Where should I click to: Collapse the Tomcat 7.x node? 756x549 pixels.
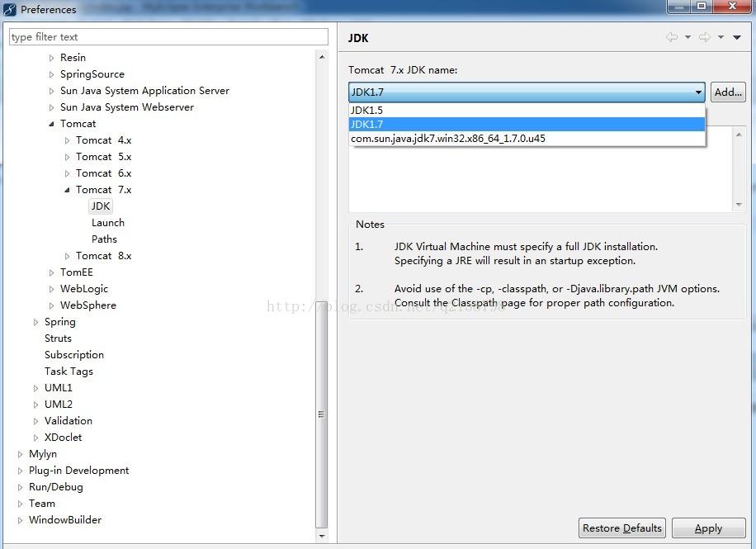[67, 190]
